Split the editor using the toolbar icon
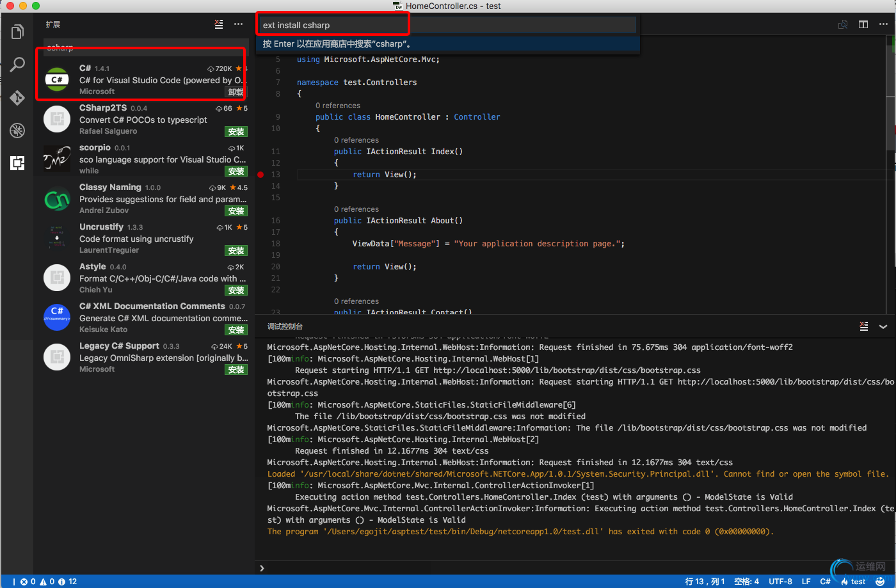This screenshot has width=896, height=588. click(863, 24)
